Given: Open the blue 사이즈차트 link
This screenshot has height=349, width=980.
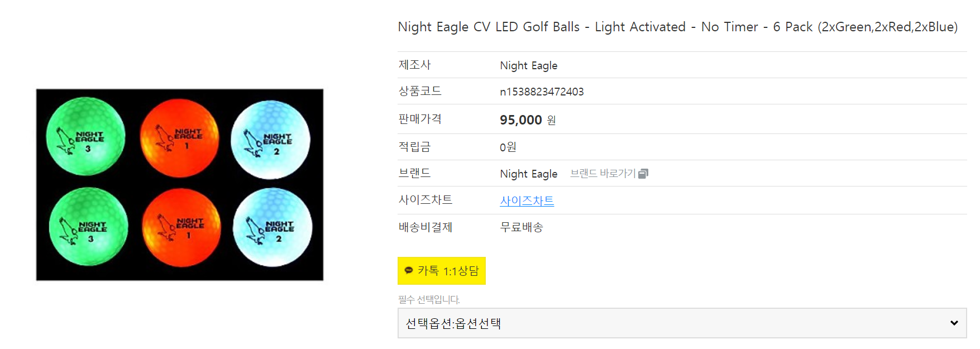Looking at the screenshot, I should (527, 200).
